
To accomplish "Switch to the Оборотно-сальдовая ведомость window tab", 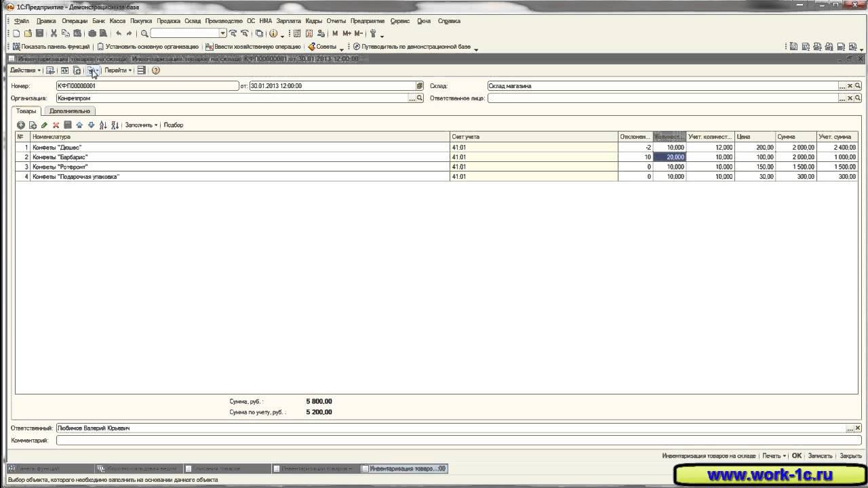I will (x=139, y=468).
